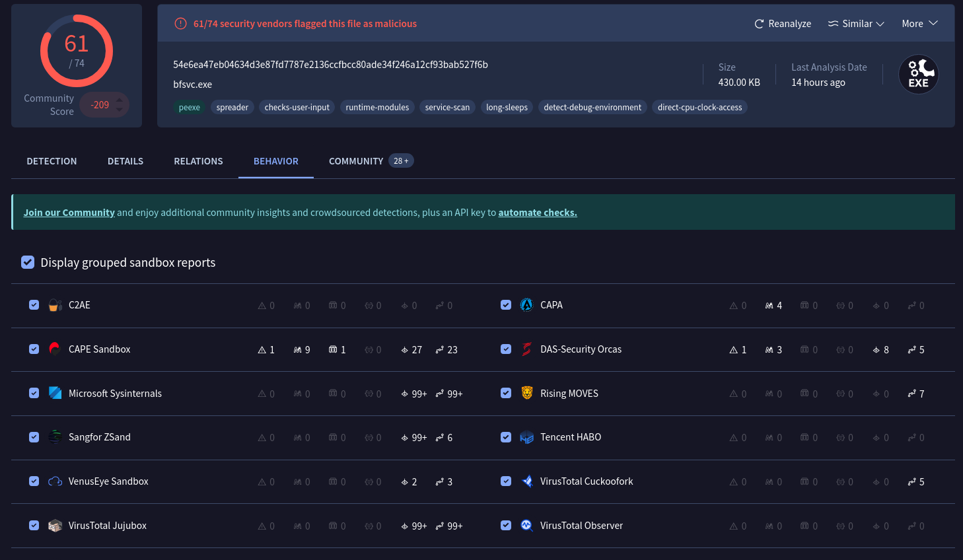Click the 61/74 detection score circle
Viewport: 963px width, 560px height.
click(x=77, y=51)
